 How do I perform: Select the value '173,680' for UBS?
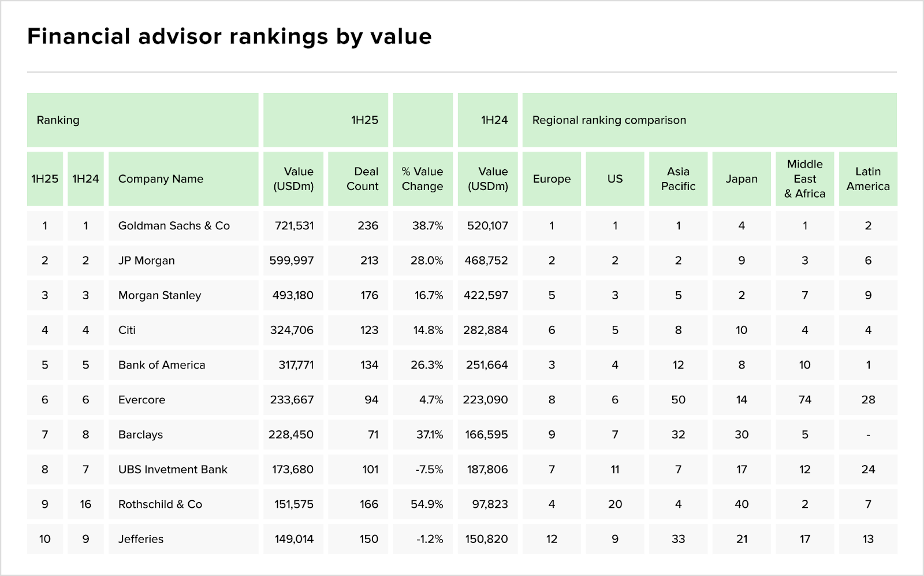coord(293,469)
